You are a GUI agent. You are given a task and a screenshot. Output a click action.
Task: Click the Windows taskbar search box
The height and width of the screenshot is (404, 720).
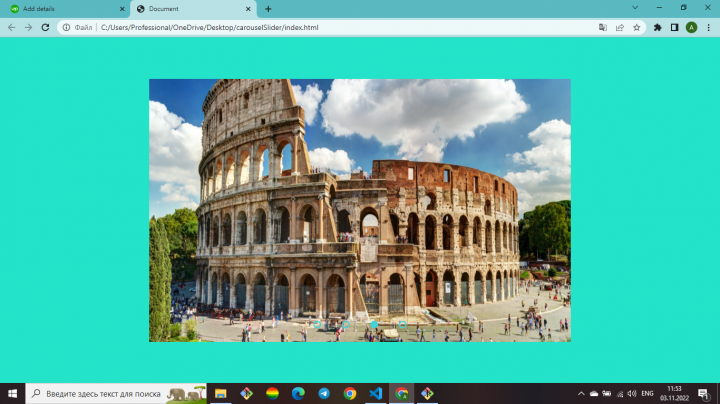tap(116, 393)
